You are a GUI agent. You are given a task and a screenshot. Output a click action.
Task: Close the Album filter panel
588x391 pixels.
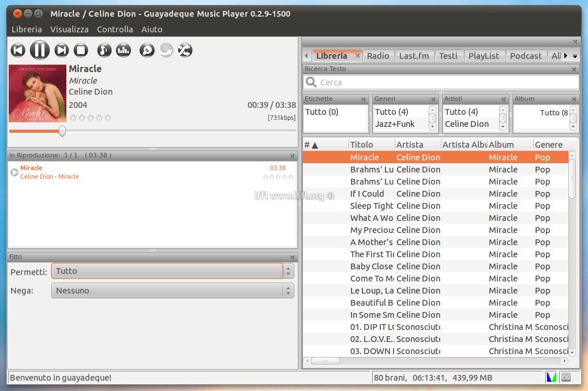tap(574, 99)
